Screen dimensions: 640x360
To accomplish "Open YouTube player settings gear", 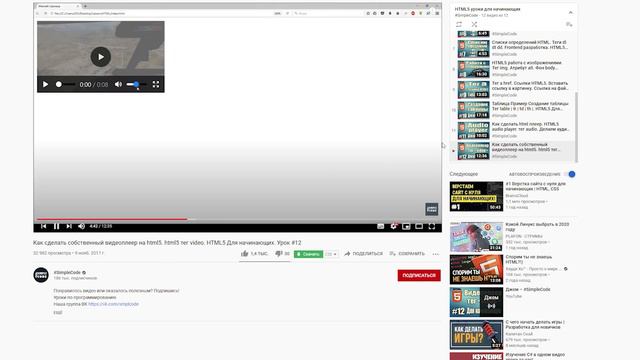I will pyautogui.click(x=393, y=226).
